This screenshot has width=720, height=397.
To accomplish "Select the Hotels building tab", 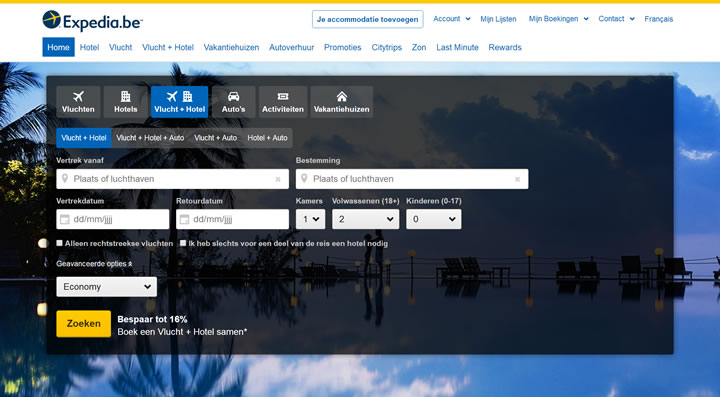I will click(x=125, y=102).
